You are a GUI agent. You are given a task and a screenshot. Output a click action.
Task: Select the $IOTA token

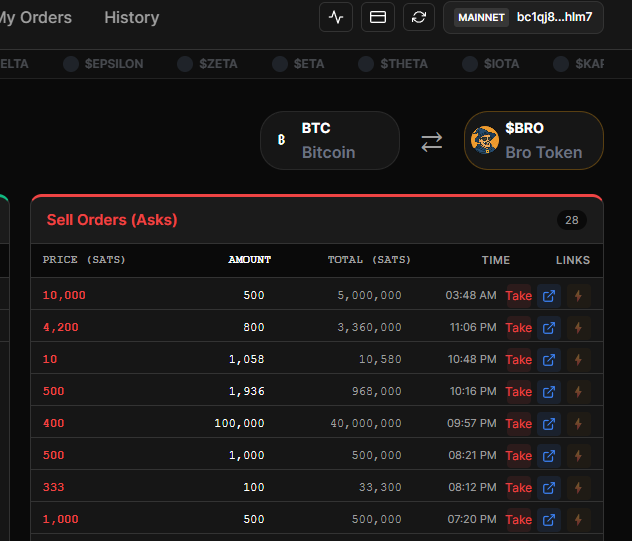tap(491, 64)
